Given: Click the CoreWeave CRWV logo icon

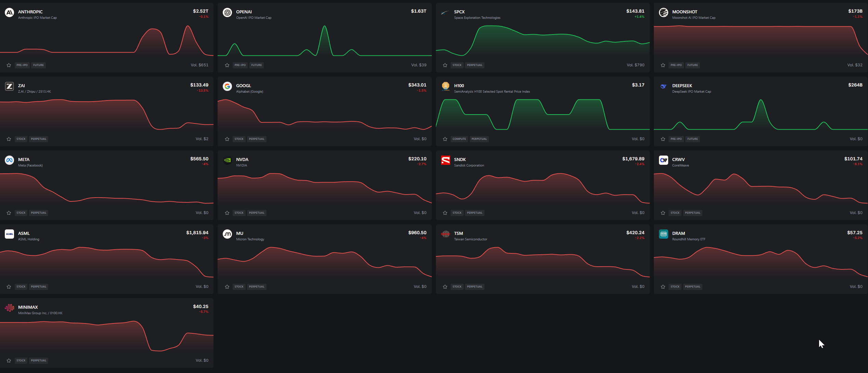Looking at the screenshot, I should click(663, 160).
